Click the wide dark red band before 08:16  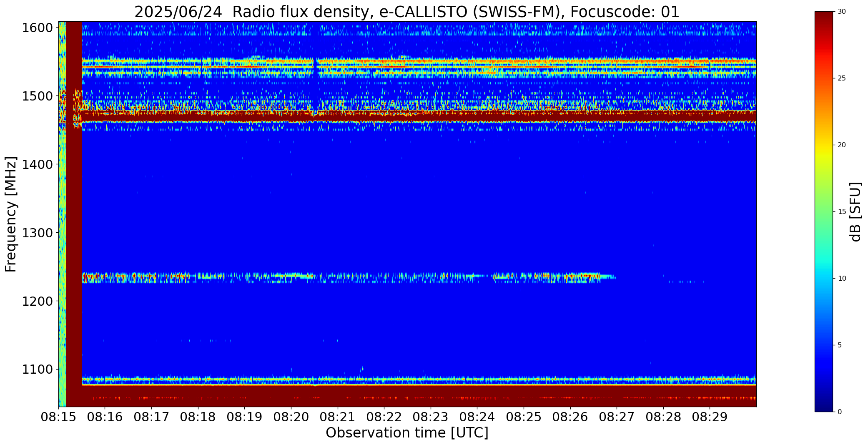(x=74, y=214)
